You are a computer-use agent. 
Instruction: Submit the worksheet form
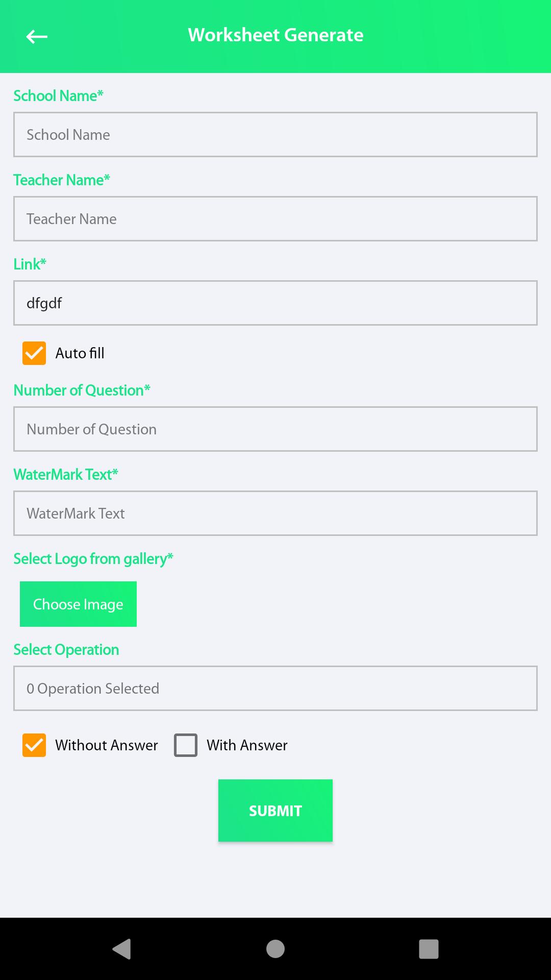275,811
